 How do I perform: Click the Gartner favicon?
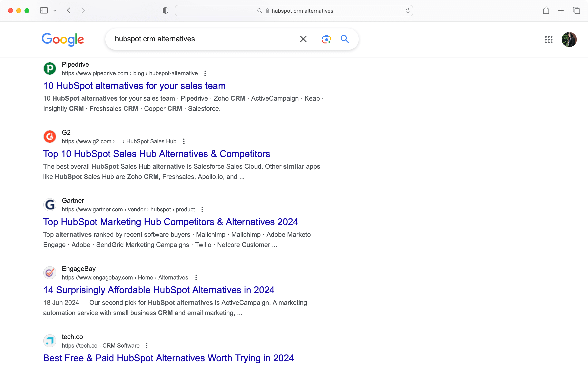(50, 205)
